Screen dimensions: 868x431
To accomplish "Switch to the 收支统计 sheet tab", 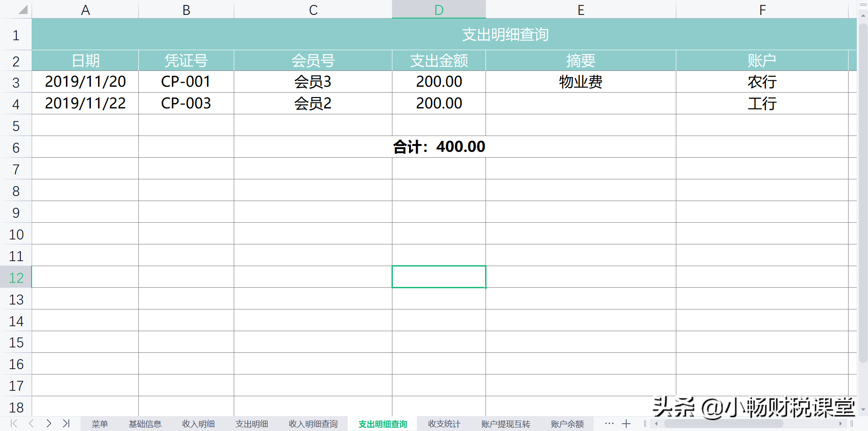I will pyautogui.click(x=443, y=424).
